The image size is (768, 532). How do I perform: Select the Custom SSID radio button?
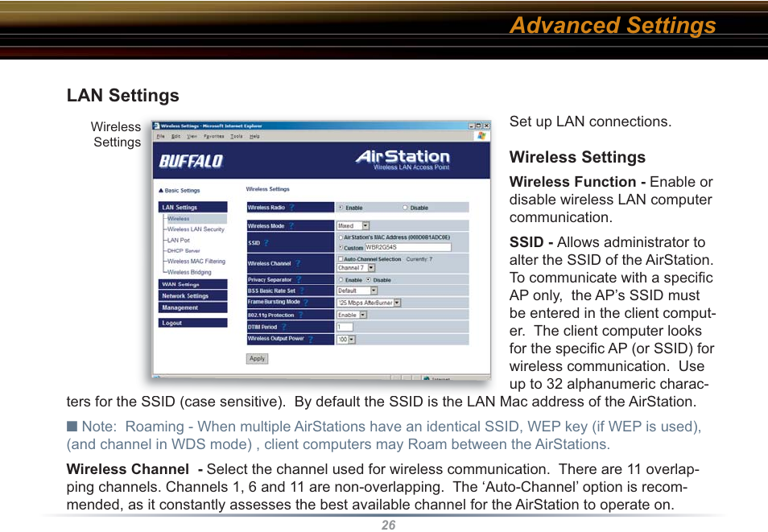coord(341,247)
